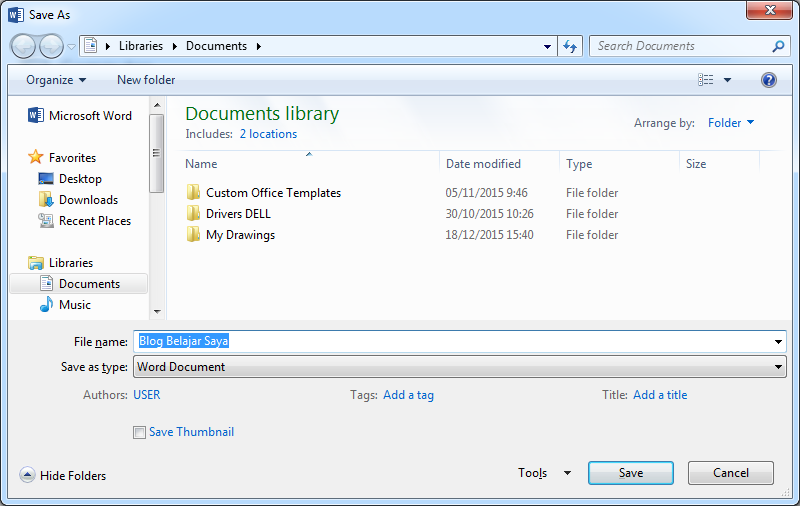Click navigation pane scroll down arrow
Viewport: 800px width, 506px height.
click(157, 312)
